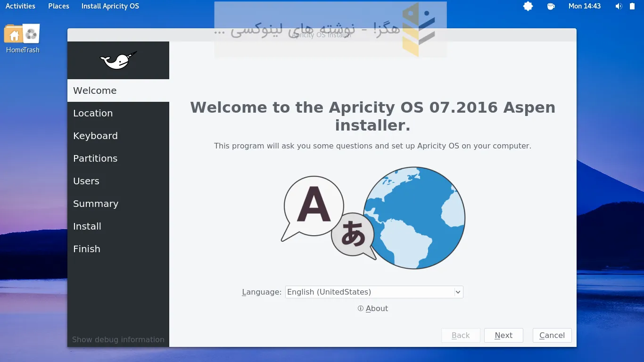The image size is (644, 362).
Task: Select the Welcome step in sidebar
Action: (x=118, y=90)
